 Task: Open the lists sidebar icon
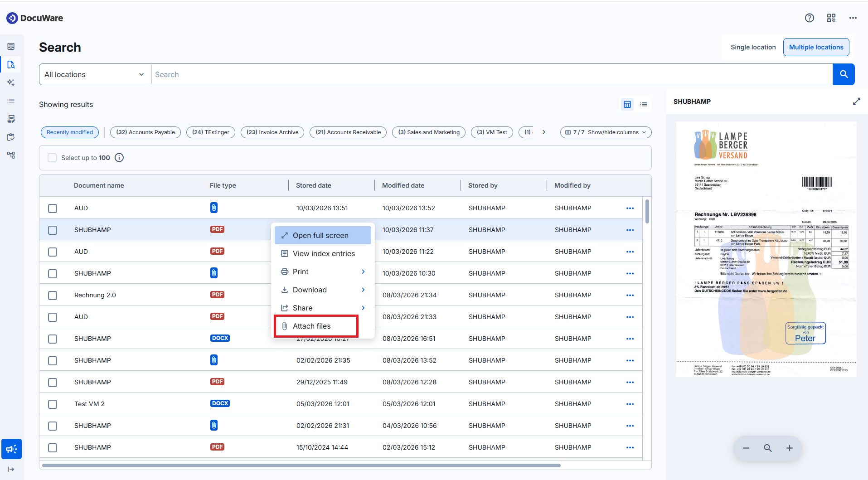click(11, 101)
